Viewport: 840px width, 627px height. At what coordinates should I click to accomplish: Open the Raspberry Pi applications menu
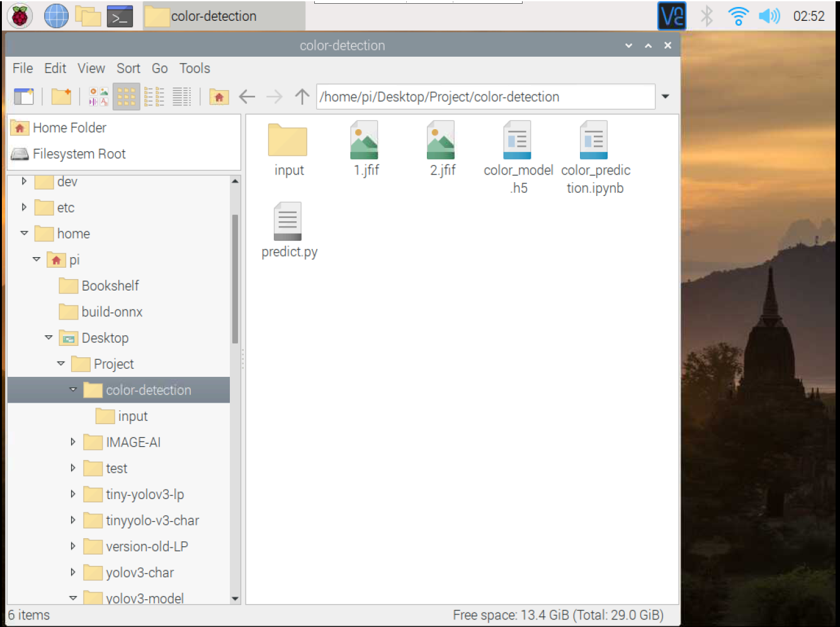click(20, 16)
